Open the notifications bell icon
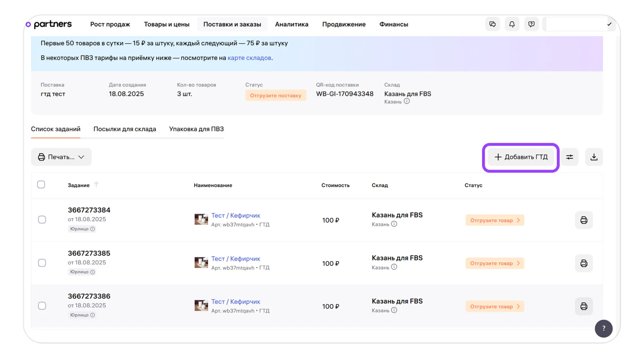The image size is (644, 358). (x=512, y=24)
